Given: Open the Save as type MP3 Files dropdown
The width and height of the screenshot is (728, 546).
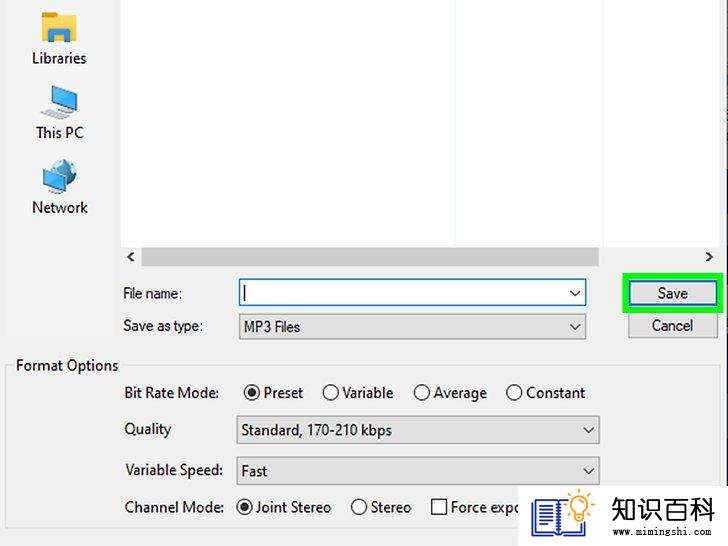Looking at the screenshot, I should tap(412, 327).
